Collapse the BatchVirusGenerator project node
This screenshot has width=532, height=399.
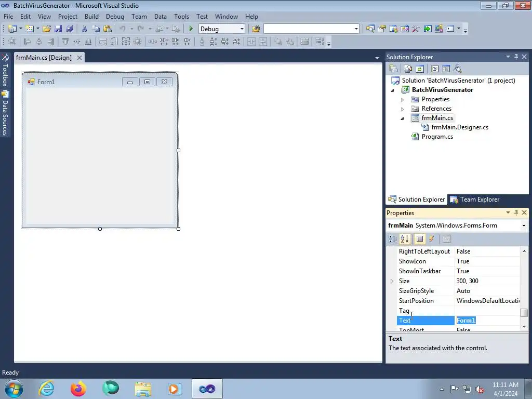pos(393,90)
